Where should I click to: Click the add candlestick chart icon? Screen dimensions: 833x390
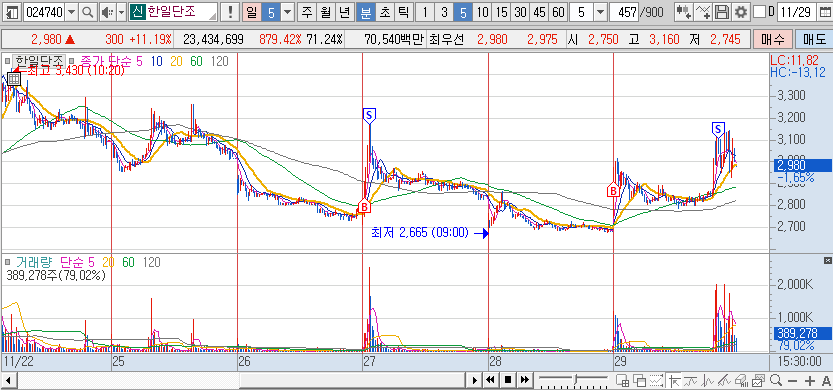[x=685, y=12]
